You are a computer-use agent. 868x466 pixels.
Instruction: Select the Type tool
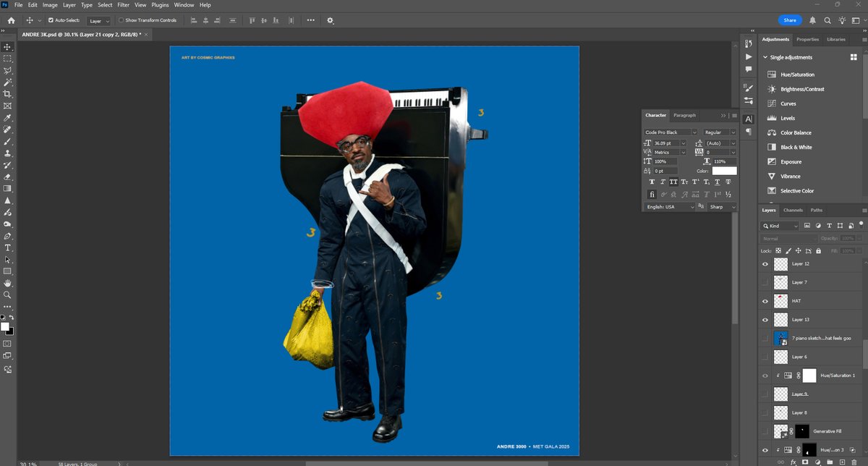click(x=8, y=247)
